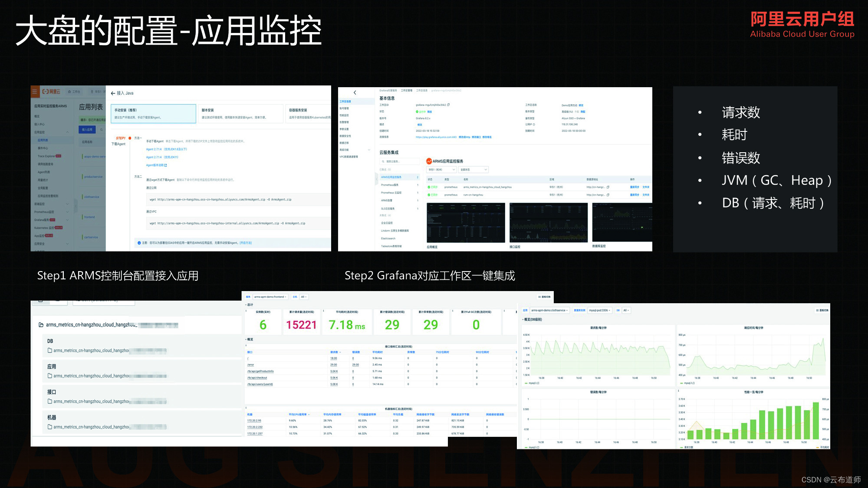Open the 应用概览 dashboard thumbnail

466,223
